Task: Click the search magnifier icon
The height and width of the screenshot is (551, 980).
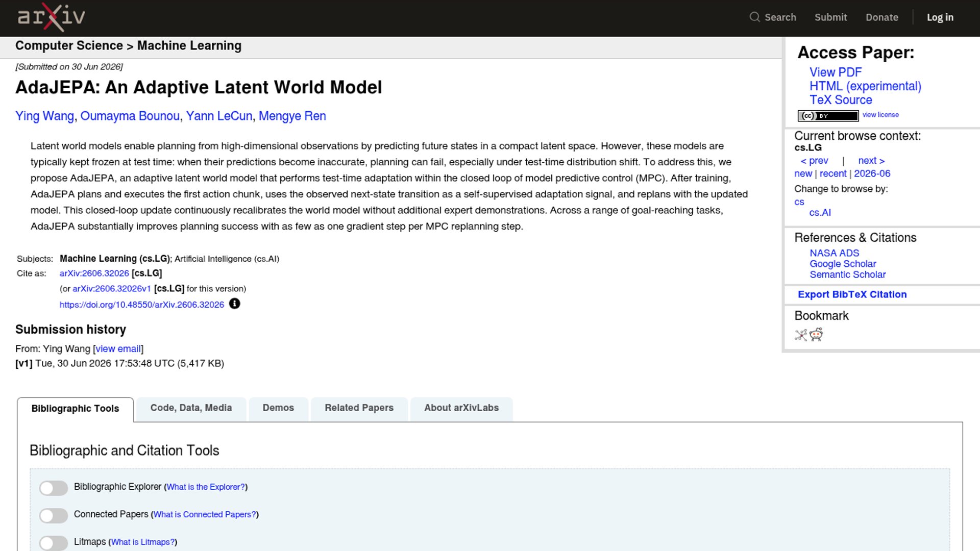Action: [754, 17]
